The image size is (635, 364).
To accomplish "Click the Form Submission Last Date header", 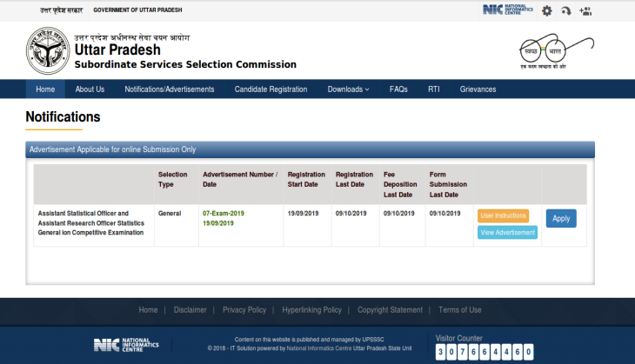I will pyautogui.click(x=448, y=184).
